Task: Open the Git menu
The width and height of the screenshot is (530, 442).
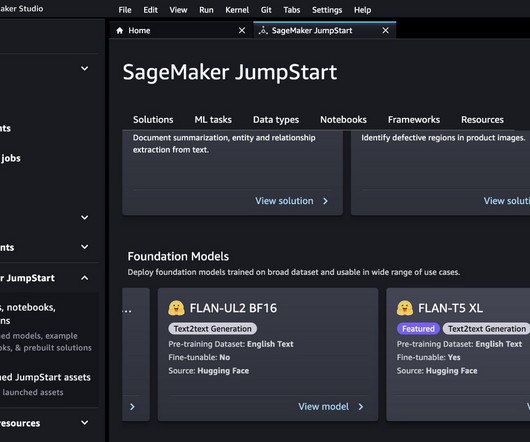Action: pos(266,10)
